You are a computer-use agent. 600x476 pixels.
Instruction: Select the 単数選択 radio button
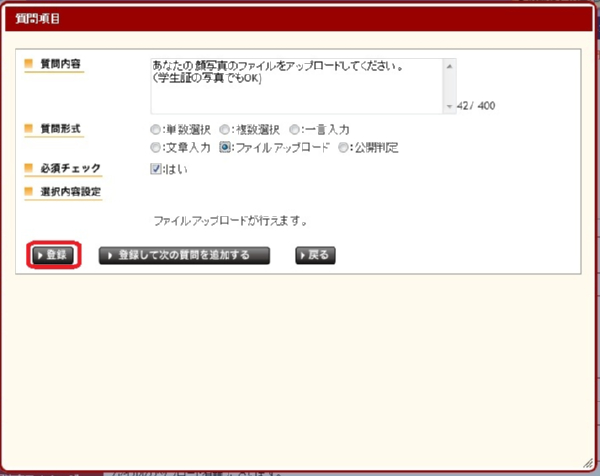point(155,129)
